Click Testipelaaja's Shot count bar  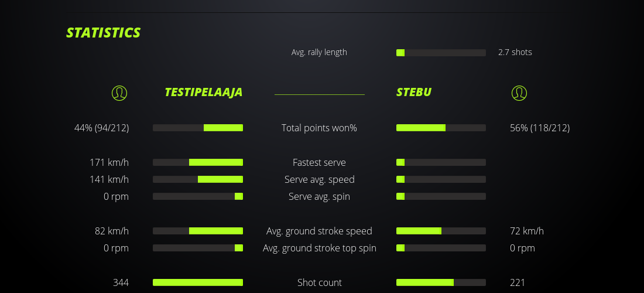point(198,282)
